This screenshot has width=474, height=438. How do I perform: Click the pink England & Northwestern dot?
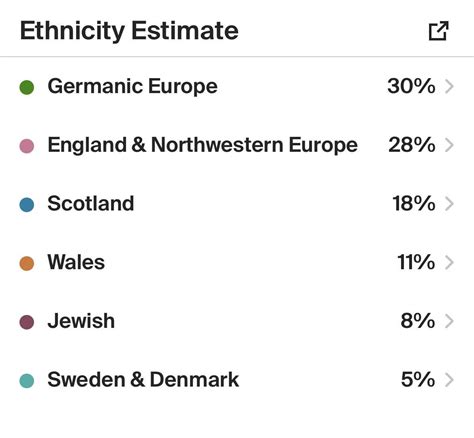click(27, 146)
